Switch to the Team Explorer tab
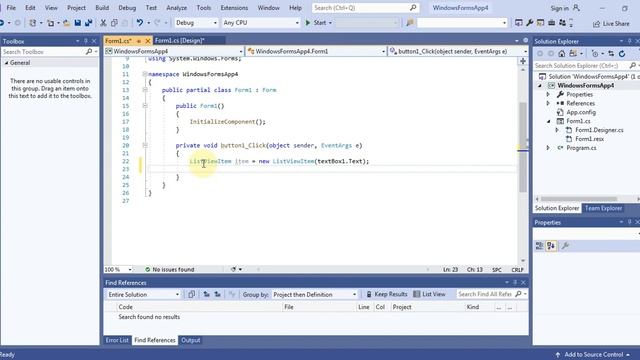Image resolution: width=640 pixels, height=360 pixels. click(603, 208)
